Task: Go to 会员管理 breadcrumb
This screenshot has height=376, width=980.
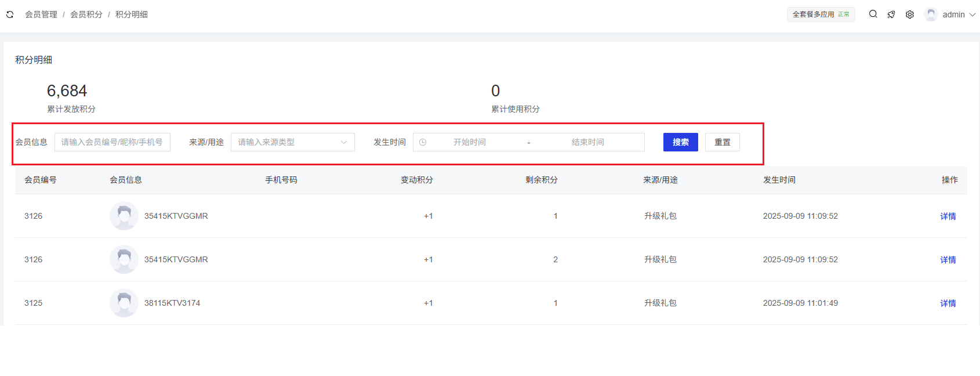Action: click(41, 15)
